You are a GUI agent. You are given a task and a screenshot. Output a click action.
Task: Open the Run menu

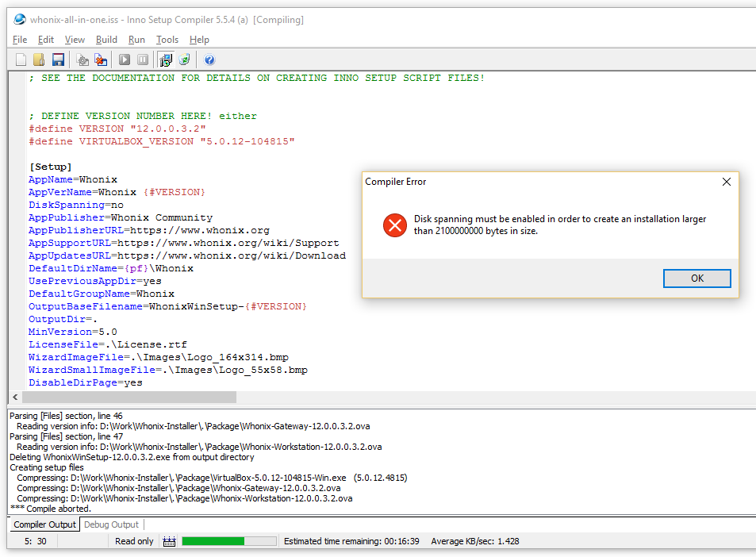pos(136,40)
